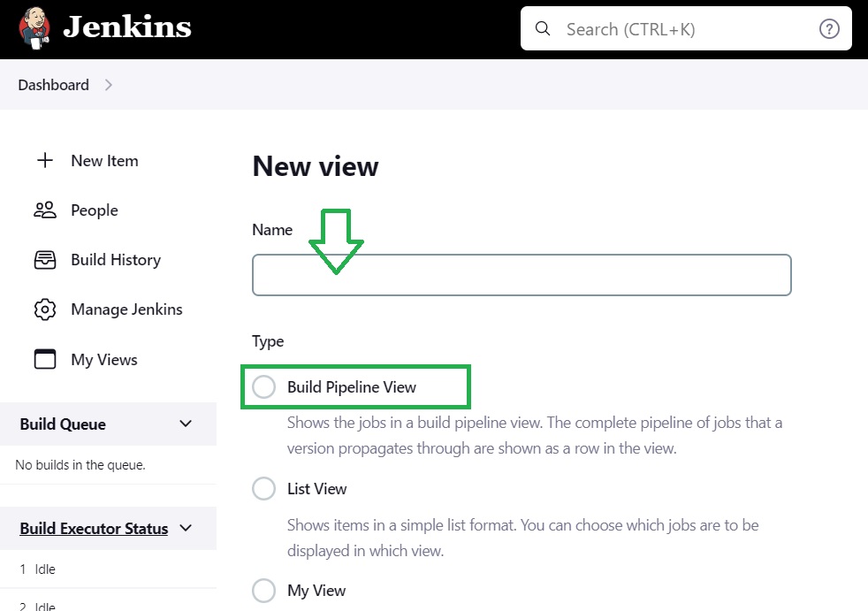Focus the view Name text field
The height and width of the screenshot is (611, 868).
[x=522, y=275]
